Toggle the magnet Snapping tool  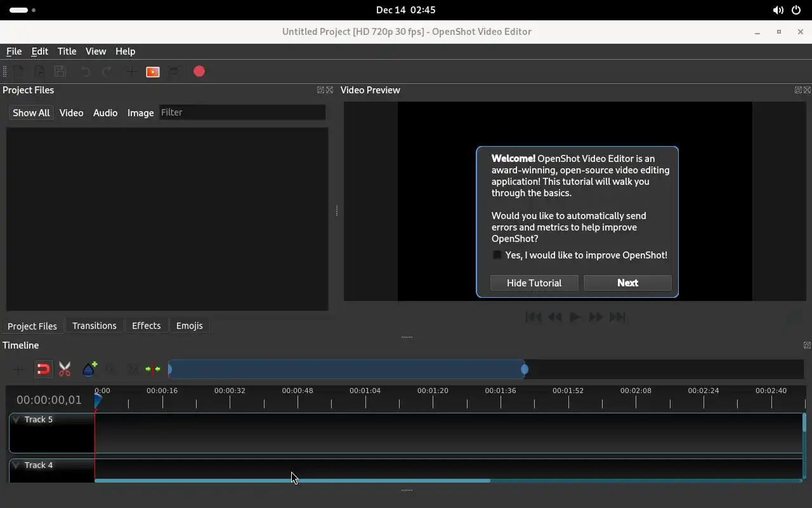pos(43,369)
